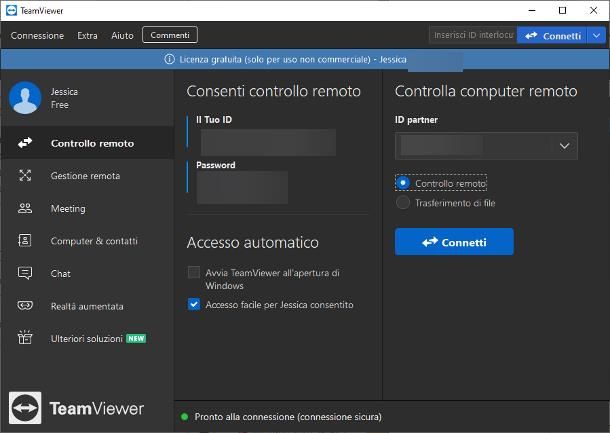The height and width of the screenshot is (433, 610).
Task: Open the Controllo remoto sidebar tab
Action: tap(87, 143)
